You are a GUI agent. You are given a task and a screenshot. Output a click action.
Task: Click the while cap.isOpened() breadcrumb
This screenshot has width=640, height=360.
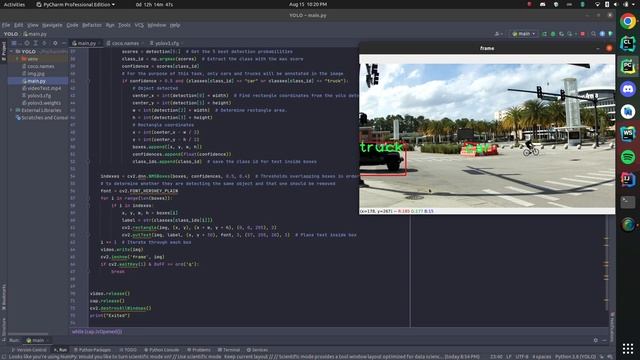coord(97,331)
